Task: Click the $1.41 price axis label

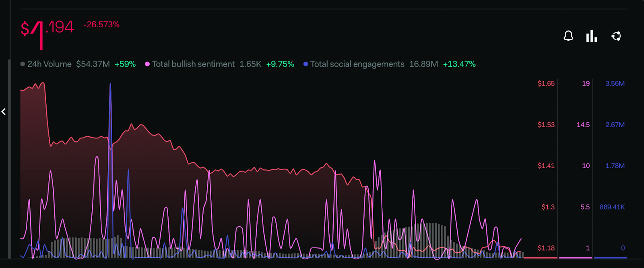Action: (546, 166)
